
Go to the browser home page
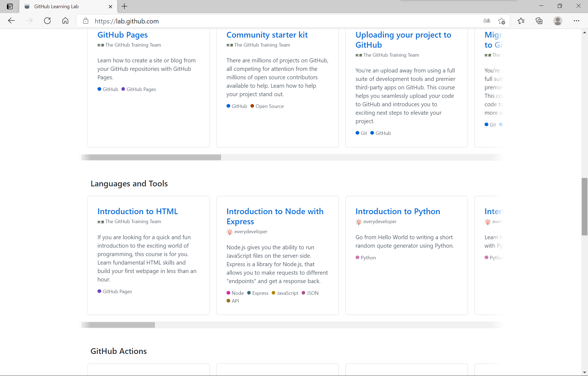65,21
